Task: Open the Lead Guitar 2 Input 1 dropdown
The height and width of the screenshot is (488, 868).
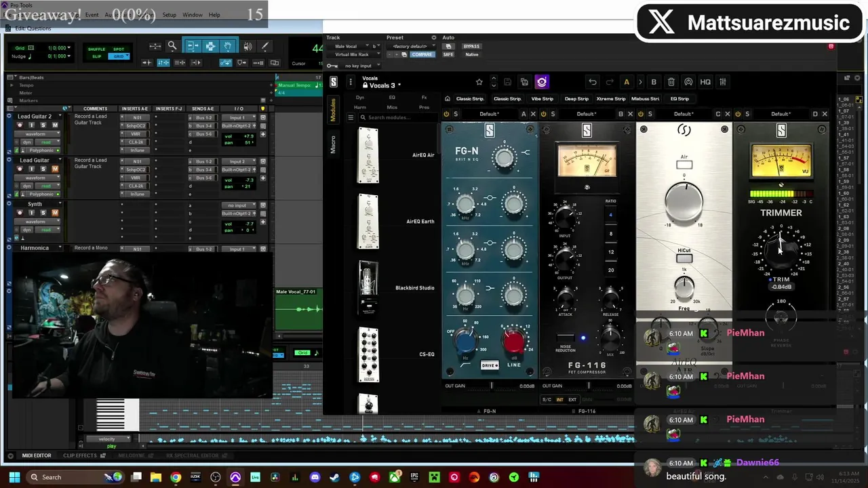Action: (239, 118)
